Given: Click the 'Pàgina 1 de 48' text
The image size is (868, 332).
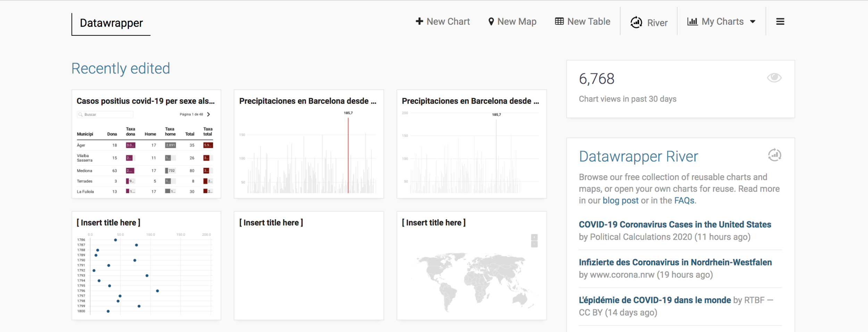Looking at the screenshot, I should 191,114.
